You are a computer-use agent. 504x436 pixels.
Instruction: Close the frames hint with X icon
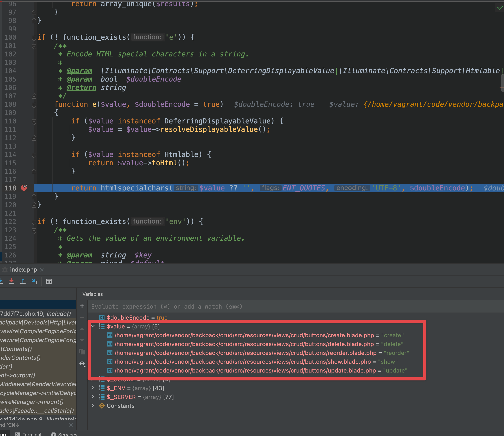(71, 425)
